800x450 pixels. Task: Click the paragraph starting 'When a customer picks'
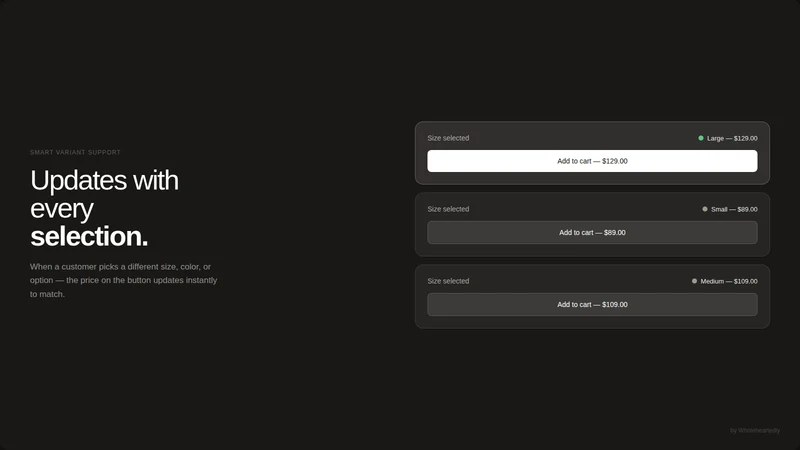pos(123,280)
